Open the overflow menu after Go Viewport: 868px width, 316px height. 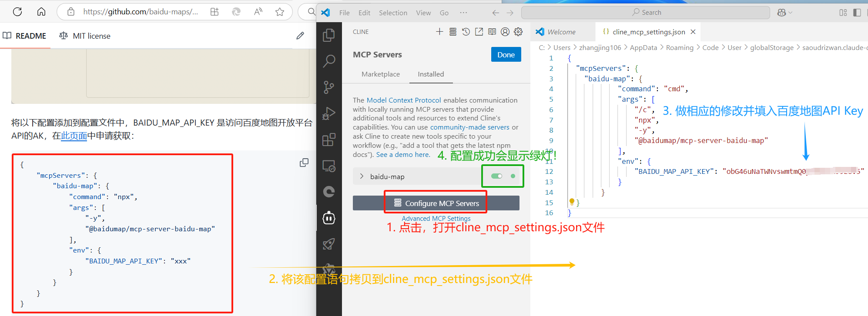click(x=463, y=13)
